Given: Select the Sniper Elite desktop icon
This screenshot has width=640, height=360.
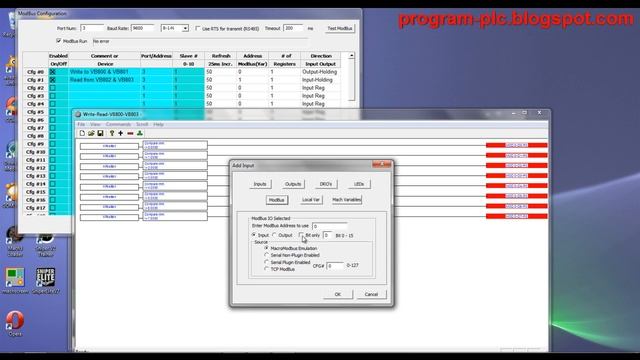Looking at the screenshot, I should pos(45,281).
